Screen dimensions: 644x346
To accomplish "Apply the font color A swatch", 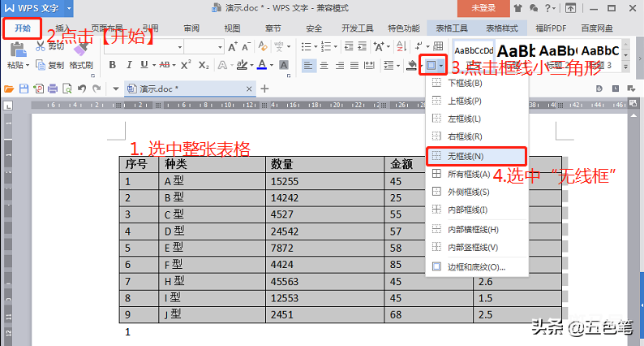I will click(262, 65).
